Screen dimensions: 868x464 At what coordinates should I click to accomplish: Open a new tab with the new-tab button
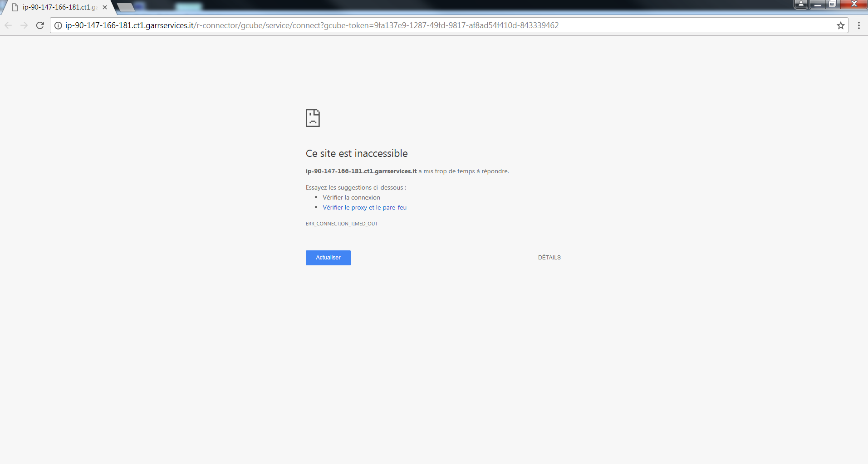(126, 7)
